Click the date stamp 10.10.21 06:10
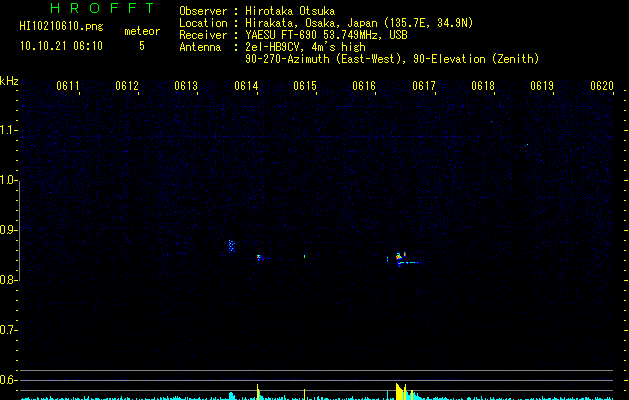The height and width of the screenshot is (400, 629). coord(61,46)
